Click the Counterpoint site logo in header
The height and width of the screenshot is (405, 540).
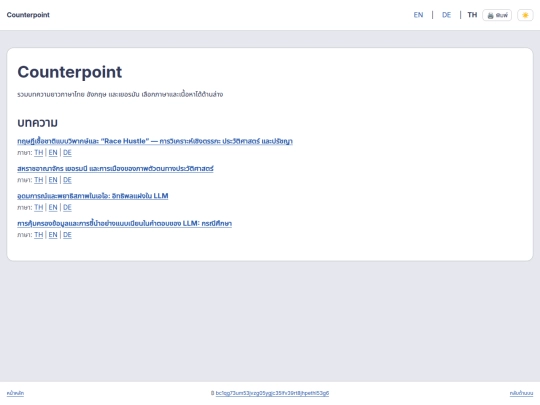[28, 15]
